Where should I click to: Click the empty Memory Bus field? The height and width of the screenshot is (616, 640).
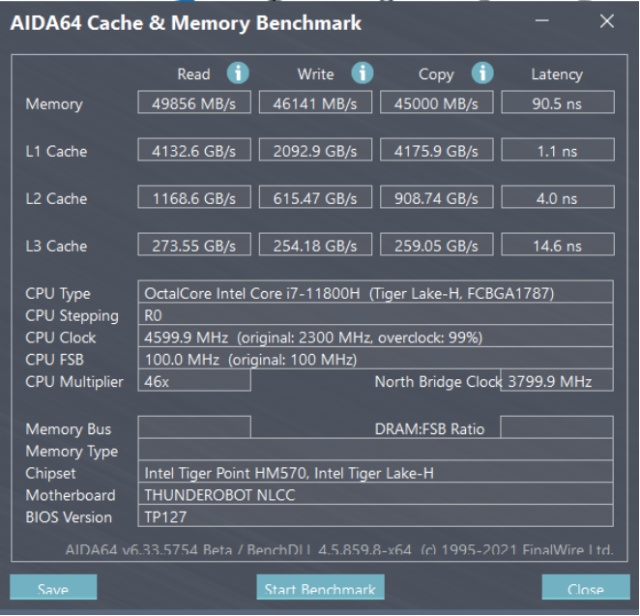194,428
